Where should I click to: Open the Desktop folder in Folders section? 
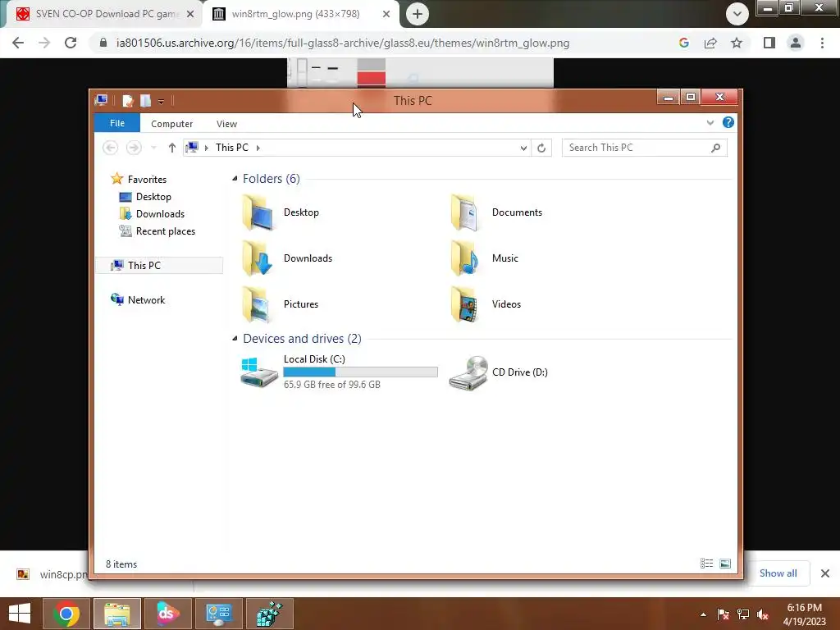pyautogui.click(x=258, y=212)
